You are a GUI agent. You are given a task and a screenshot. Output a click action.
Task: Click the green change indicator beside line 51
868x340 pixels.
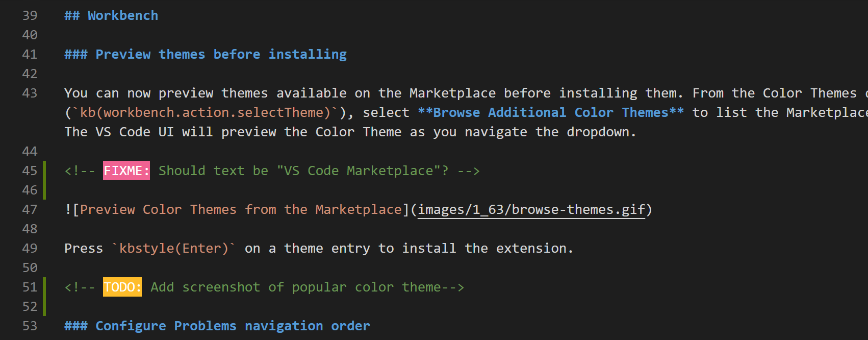45,296
